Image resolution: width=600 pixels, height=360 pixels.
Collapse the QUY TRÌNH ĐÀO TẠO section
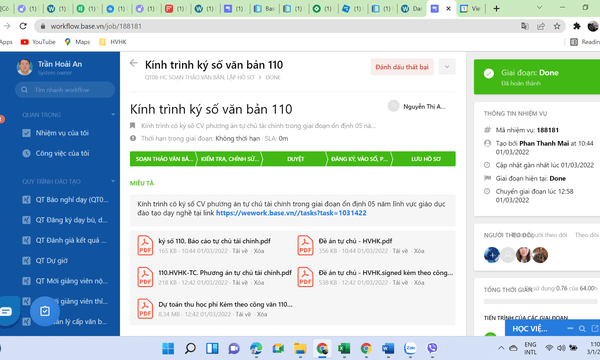113,181
